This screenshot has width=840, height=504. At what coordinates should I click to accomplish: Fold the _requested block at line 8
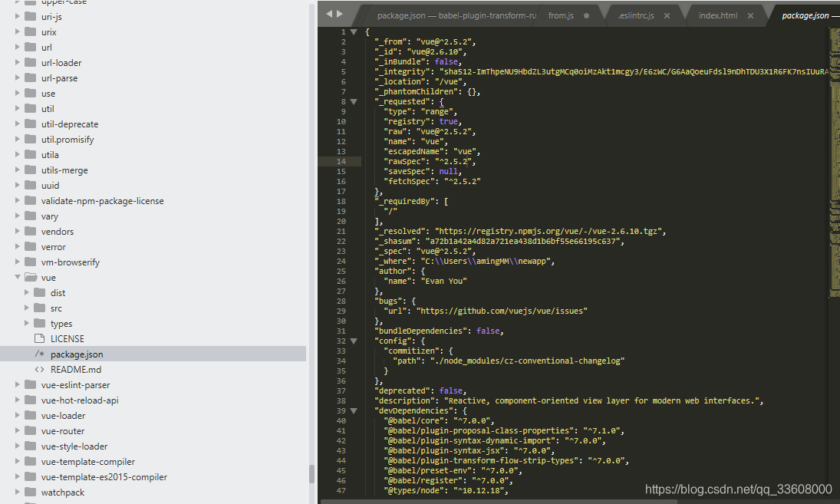pos(354,102)
